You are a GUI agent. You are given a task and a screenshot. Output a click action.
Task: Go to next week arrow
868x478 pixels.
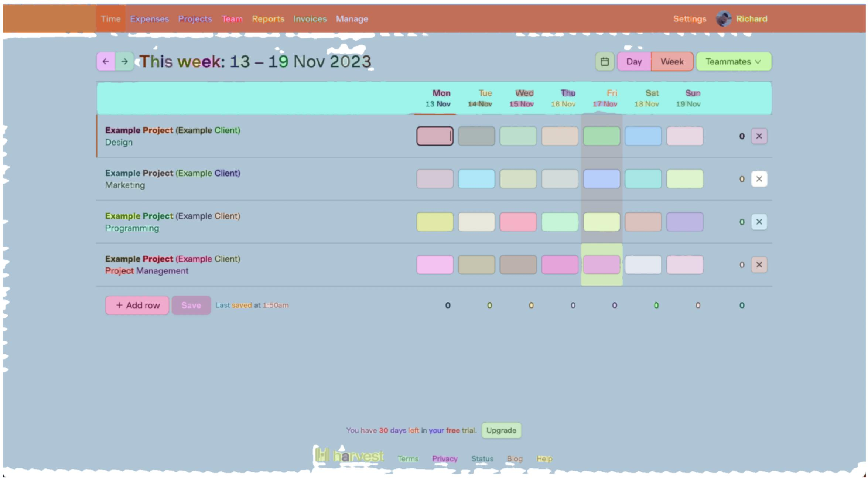[124, 61]
